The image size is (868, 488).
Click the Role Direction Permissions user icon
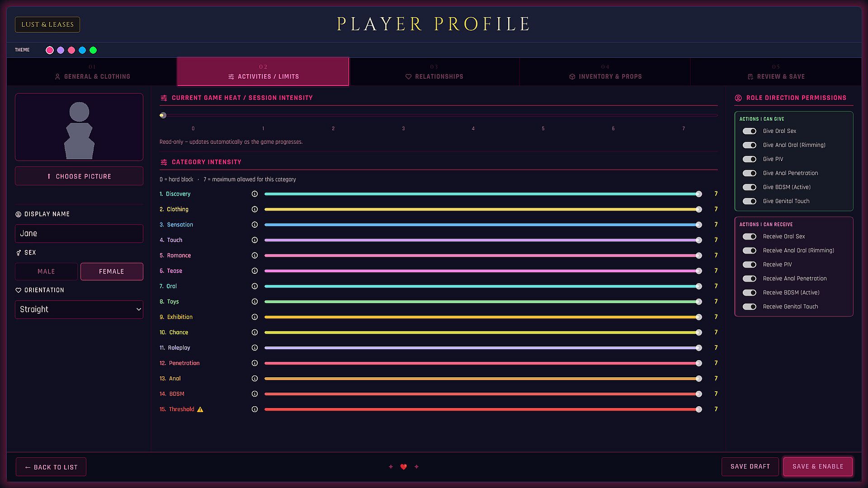[x=738, y=98]
